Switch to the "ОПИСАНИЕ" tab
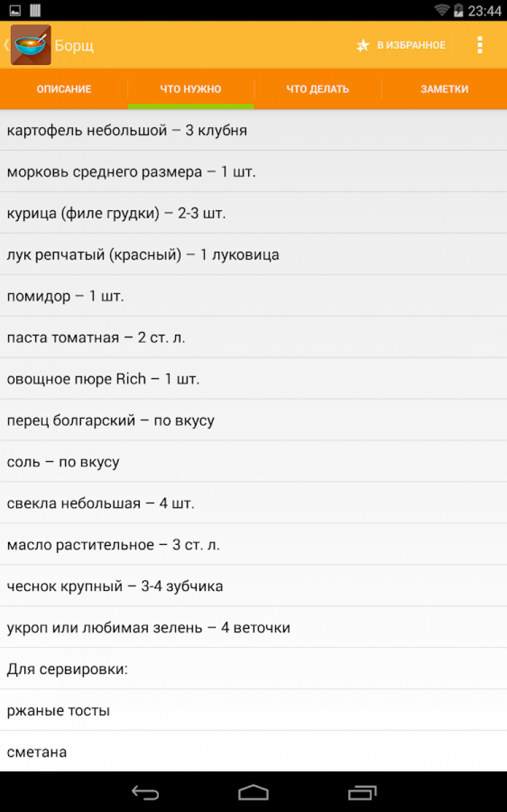 coord(64,89)
